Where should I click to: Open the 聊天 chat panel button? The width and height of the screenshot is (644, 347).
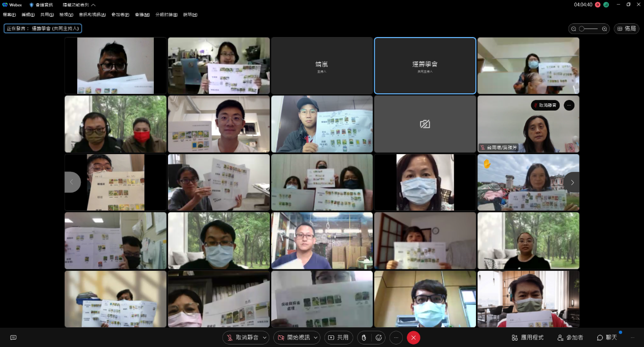click(607, 337)
